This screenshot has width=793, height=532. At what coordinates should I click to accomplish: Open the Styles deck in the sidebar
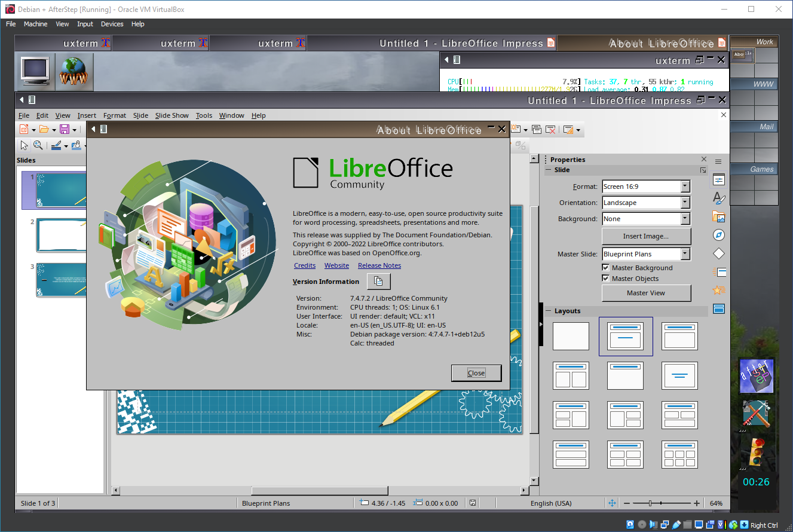pyautogui.click(x=719, y=198)
